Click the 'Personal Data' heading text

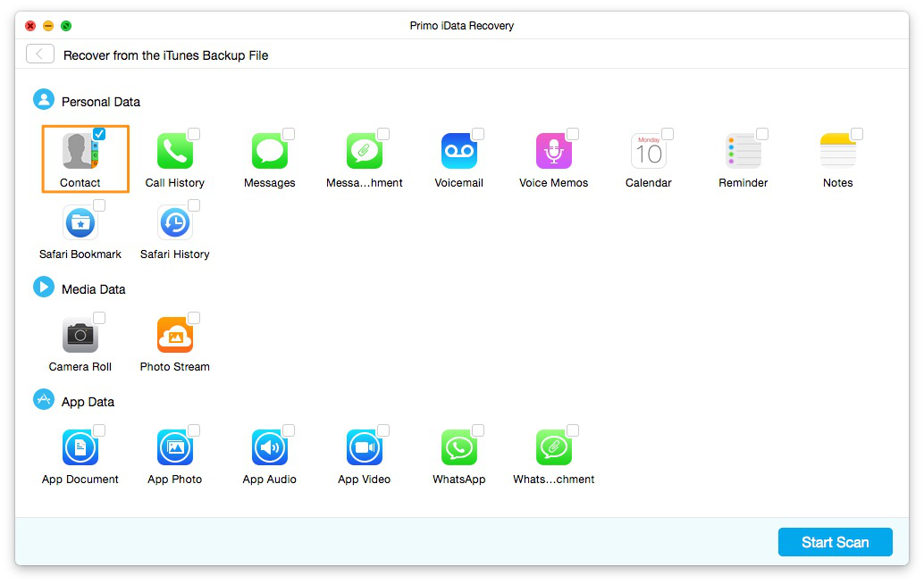click(x=101, y=102)
